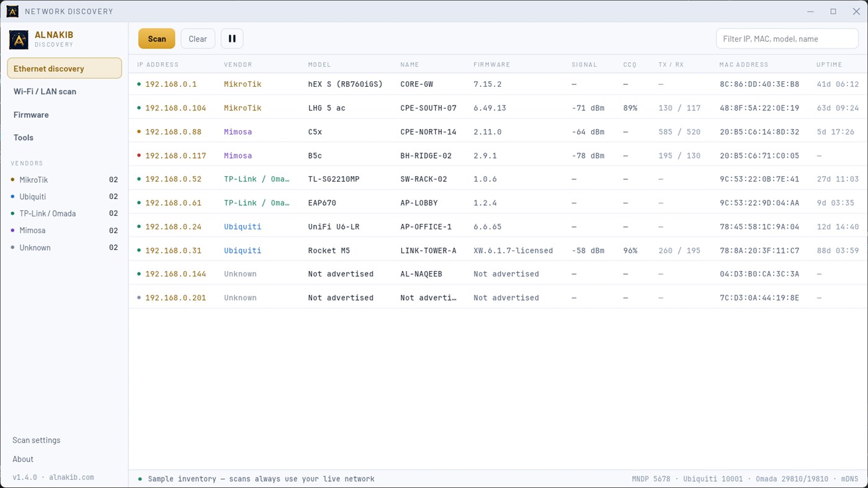868x488 pixels.
Task: Click the 585 / 520 TX/RX value
Action: click(679, 132)
